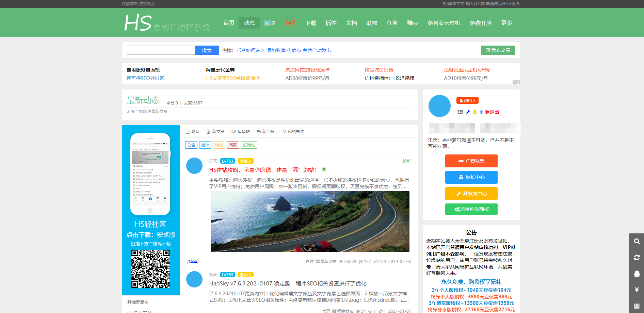
Task: Open the profile card icon under avatar
Action: 460,112
